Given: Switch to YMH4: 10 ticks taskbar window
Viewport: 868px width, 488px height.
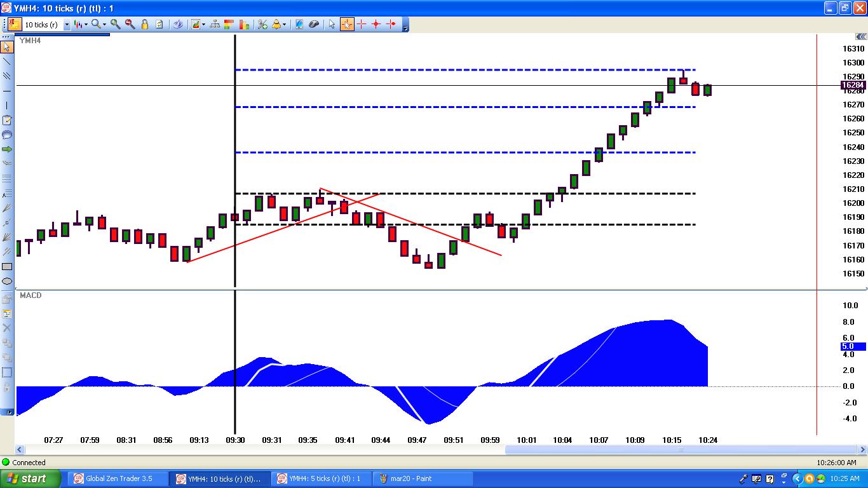Looking at the screenshot, I should pyautogui.click(x=220, y=478).
